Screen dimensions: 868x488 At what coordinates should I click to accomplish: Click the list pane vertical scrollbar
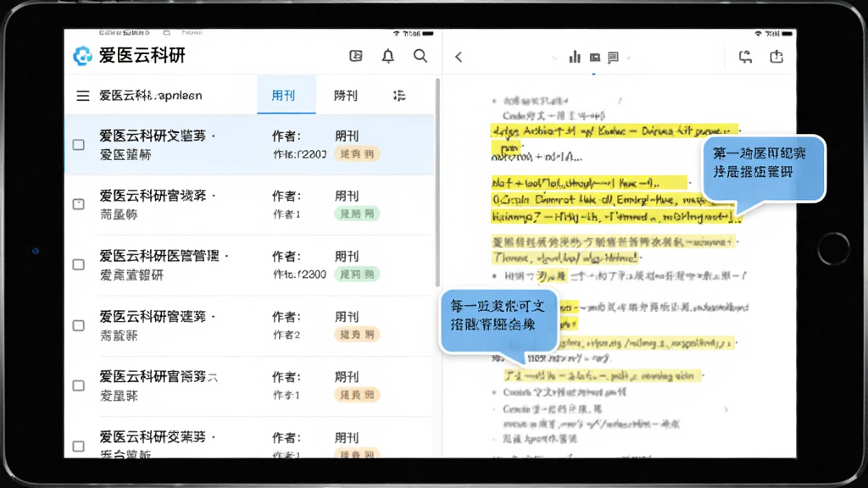click(437, 183)
